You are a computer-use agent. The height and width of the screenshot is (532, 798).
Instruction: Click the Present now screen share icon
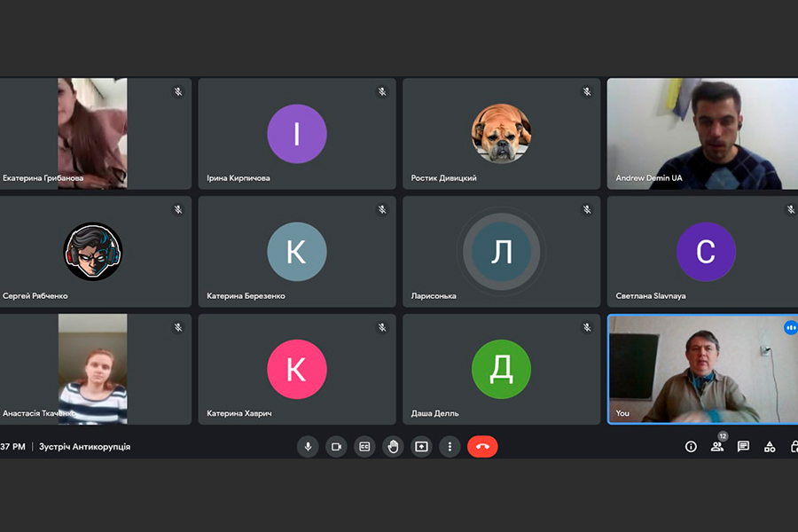click(421, 447)
